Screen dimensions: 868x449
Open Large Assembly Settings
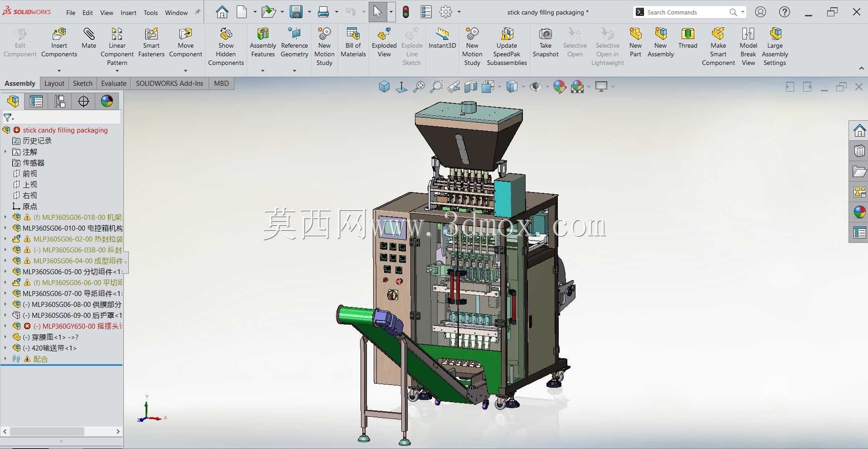[775, 47]
